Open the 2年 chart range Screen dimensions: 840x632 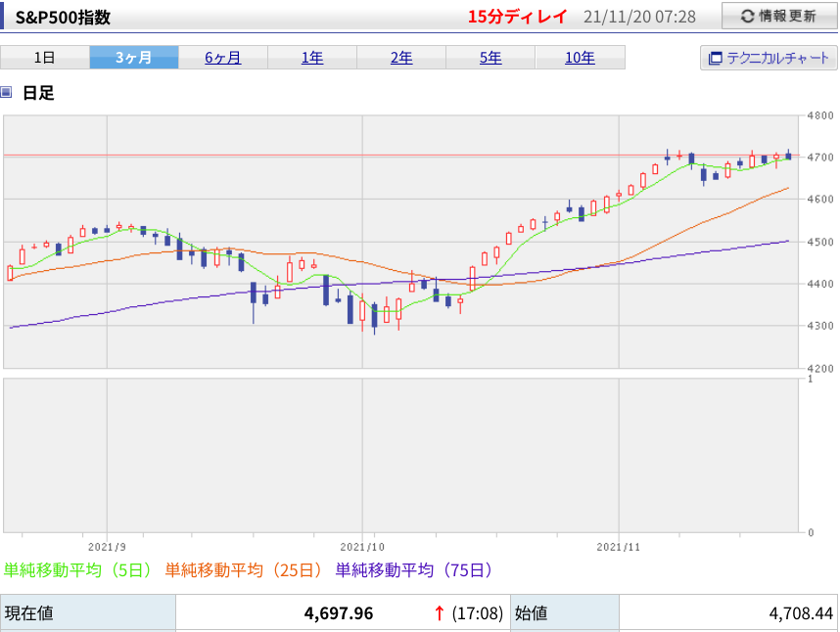coord(401,58)
